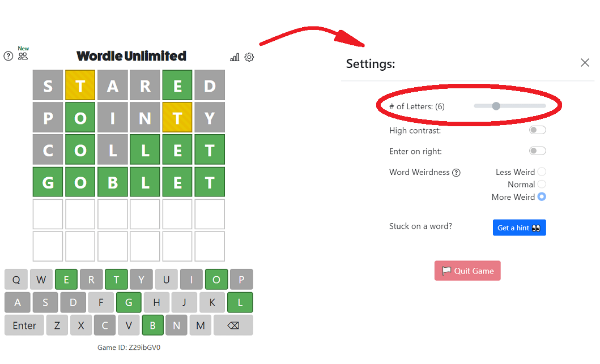Select the Less Weird radio option
The image size is (600, 364).
point(542,172)
